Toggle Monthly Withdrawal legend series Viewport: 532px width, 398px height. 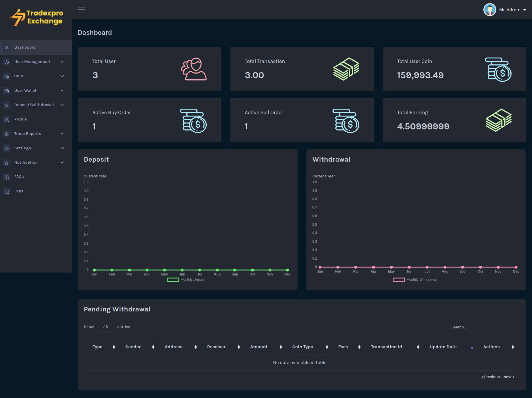(x=415, y=280)
